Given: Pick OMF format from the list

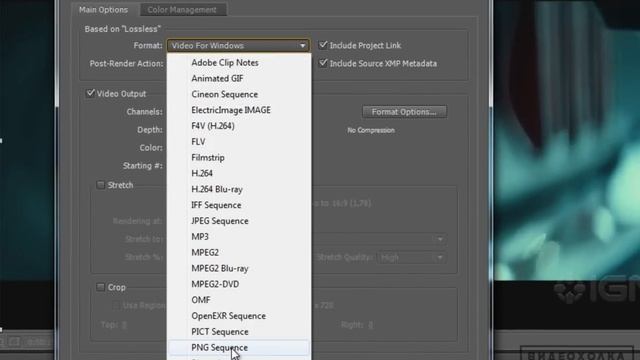Looking at the screenshot, I should point(239,300).
